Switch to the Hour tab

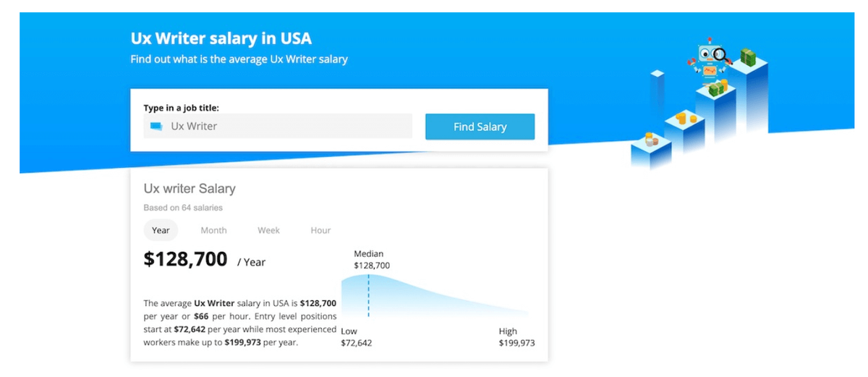coord(320,230)
